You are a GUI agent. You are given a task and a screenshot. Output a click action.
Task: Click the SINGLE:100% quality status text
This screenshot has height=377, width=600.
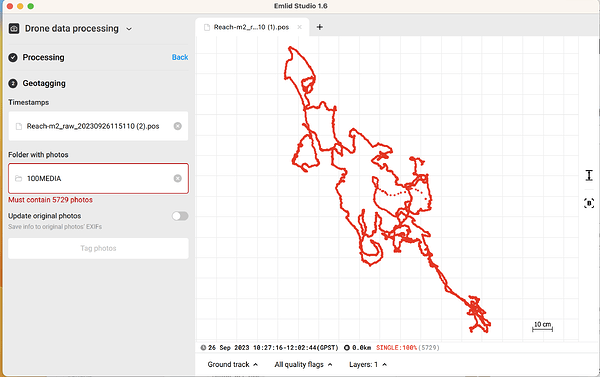(396, 348)
